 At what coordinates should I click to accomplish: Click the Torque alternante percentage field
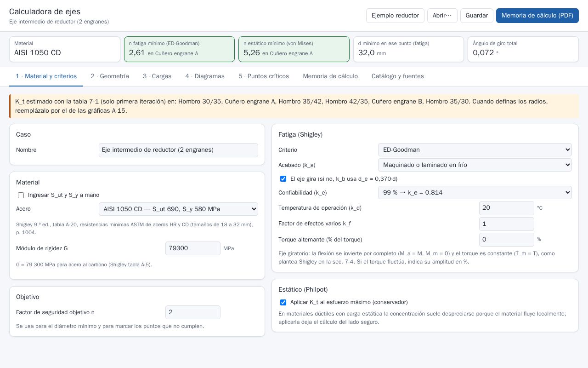(507, 240)
